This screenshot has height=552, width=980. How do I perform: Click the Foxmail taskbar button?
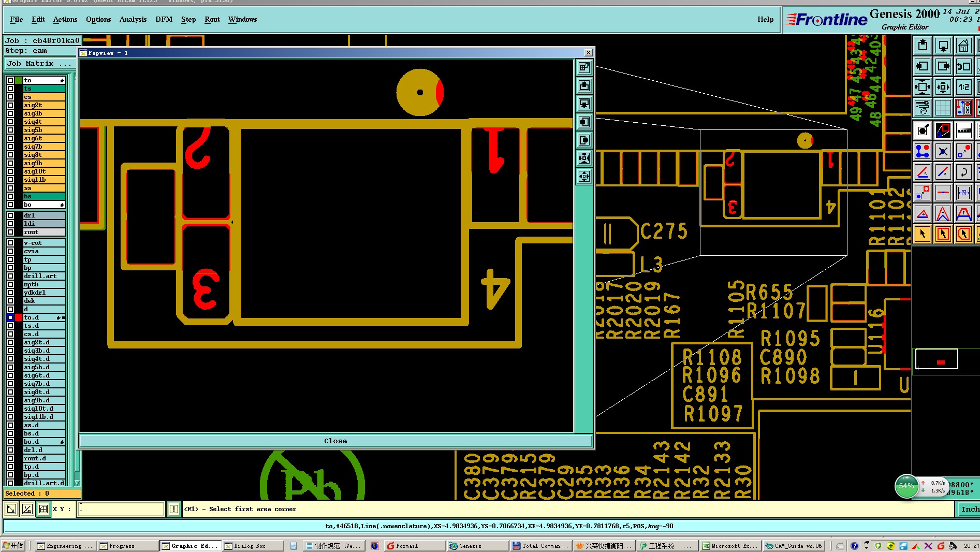tap(414, 546)
